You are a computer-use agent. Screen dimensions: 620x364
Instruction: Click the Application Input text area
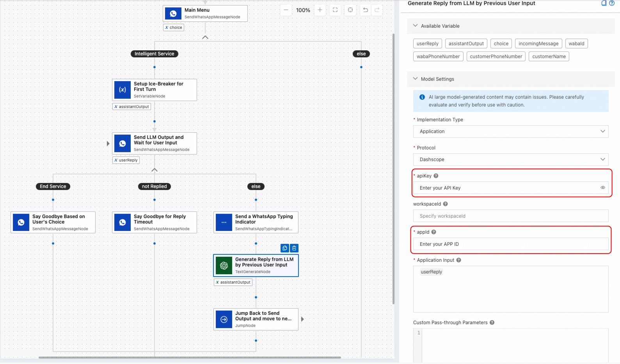[x=511, y=289]
